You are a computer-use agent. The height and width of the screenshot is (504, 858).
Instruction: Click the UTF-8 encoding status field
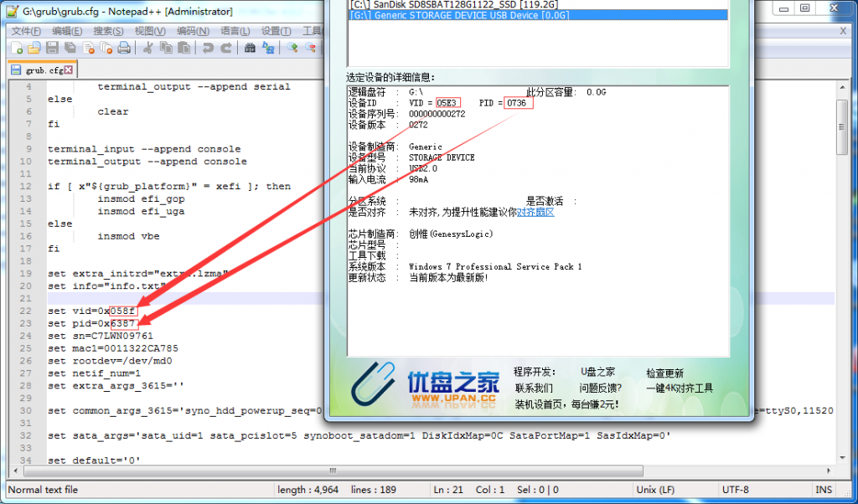pyautogui.click(x=736, y=490)
